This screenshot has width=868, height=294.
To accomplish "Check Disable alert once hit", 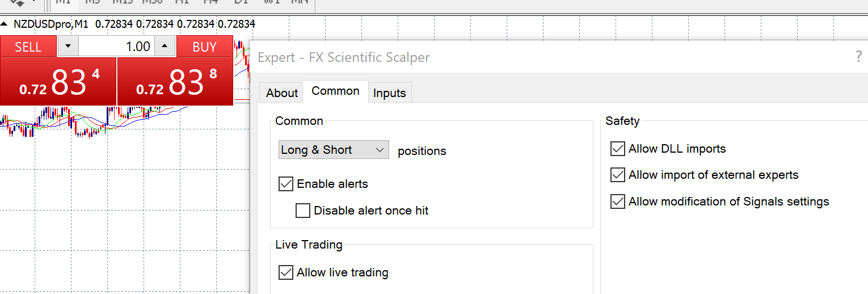I will click(303, 211).
